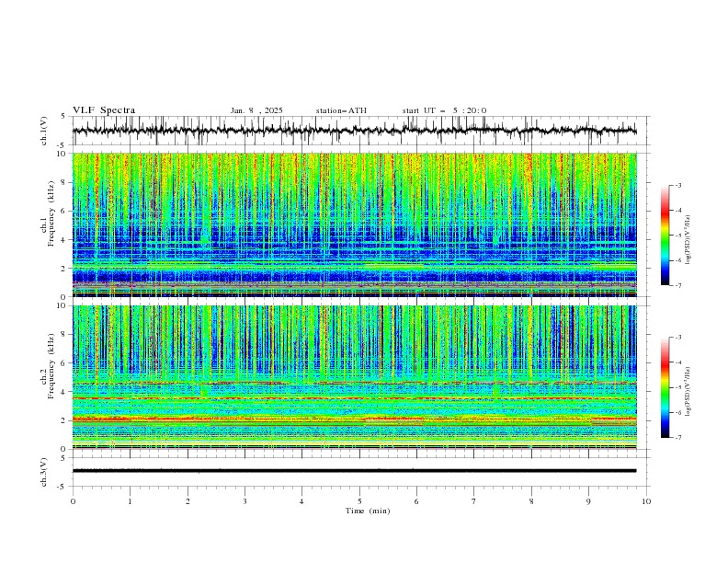Click the "-7" label on lower color bar

677,438
